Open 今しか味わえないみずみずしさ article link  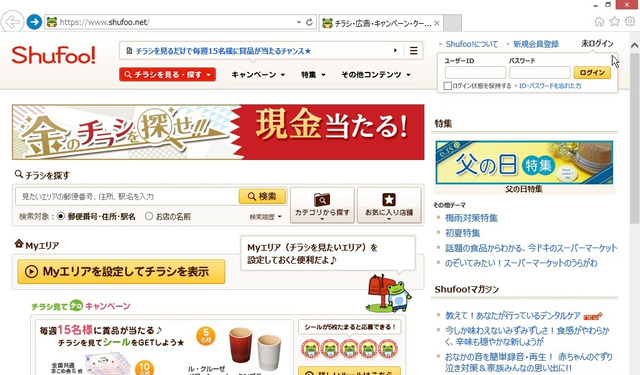coord(527,336)
